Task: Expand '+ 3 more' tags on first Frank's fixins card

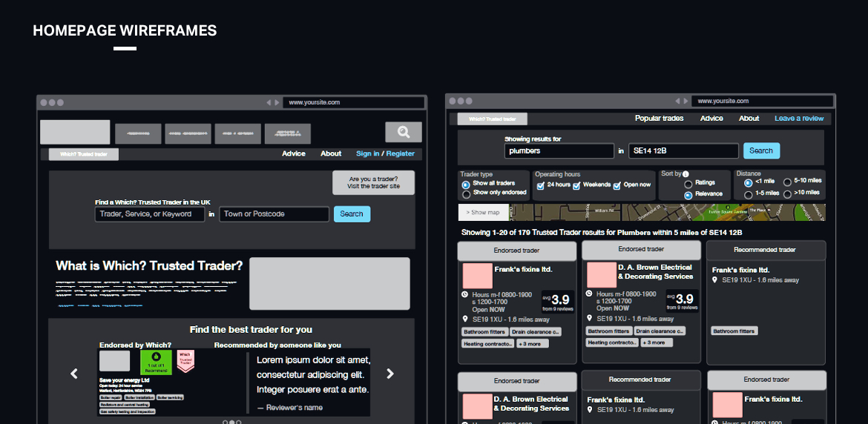Action: click(x=530, y=343)
